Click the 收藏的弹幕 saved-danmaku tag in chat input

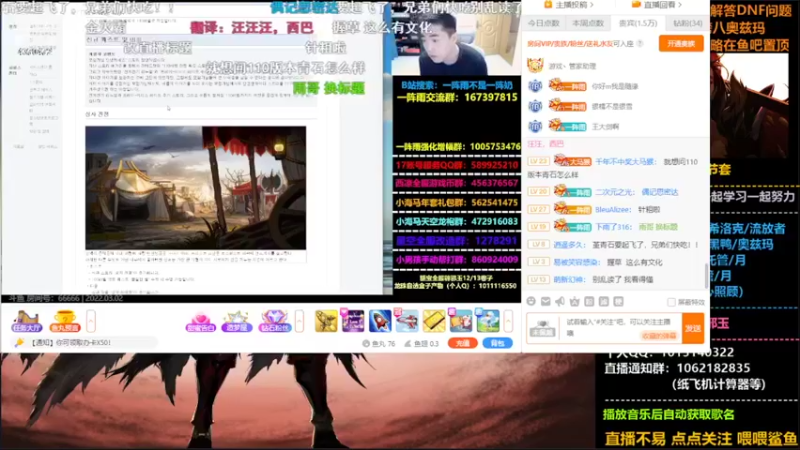coord(659,336)
